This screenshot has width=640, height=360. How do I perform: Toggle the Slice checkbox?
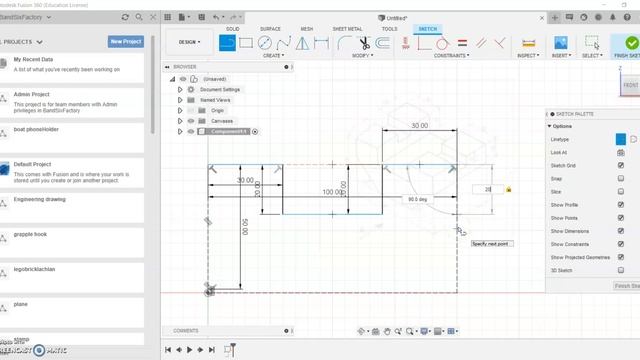point(621,191)
